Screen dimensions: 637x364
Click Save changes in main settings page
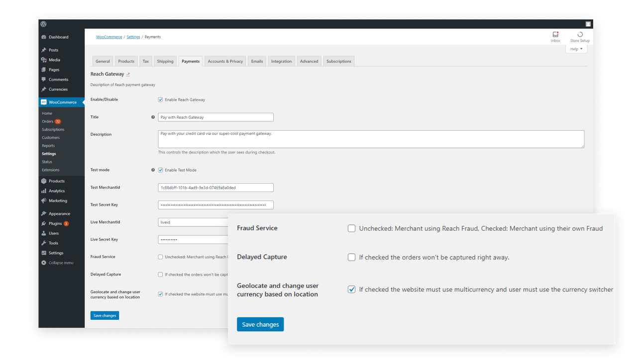(x=105, y=315)
